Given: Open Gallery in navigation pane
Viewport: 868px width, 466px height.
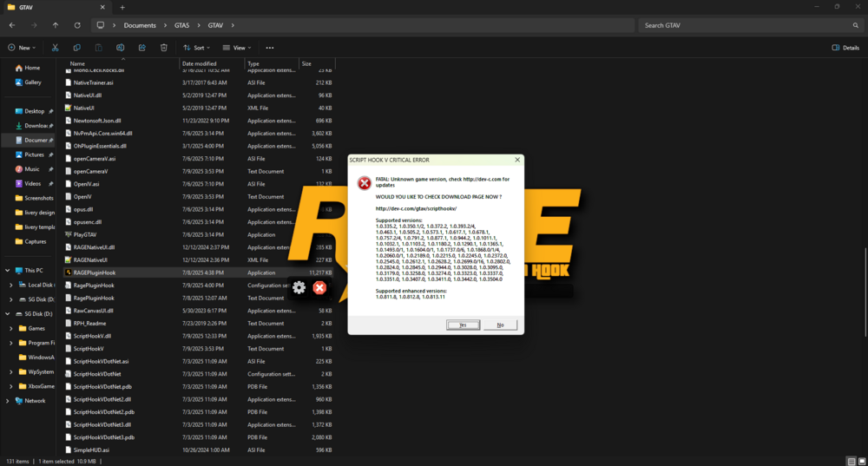Looking at the screenshot, I should pos(29,82).
